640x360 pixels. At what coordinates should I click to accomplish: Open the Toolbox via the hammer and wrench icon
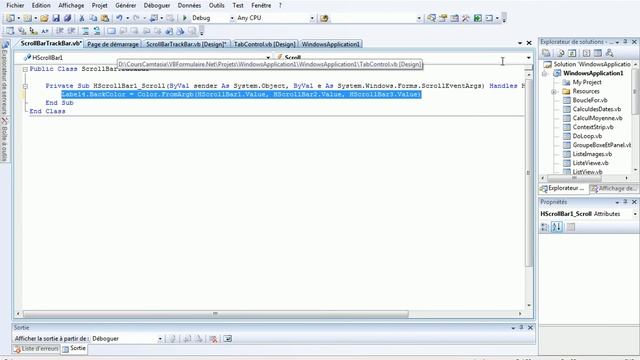(x=466, y=18)
